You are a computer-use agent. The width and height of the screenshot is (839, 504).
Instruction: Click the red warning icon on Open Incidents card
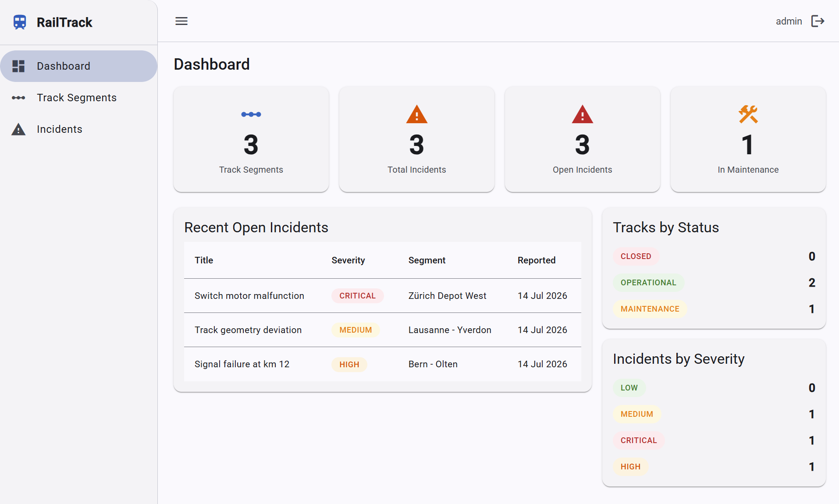pos(583,114)
